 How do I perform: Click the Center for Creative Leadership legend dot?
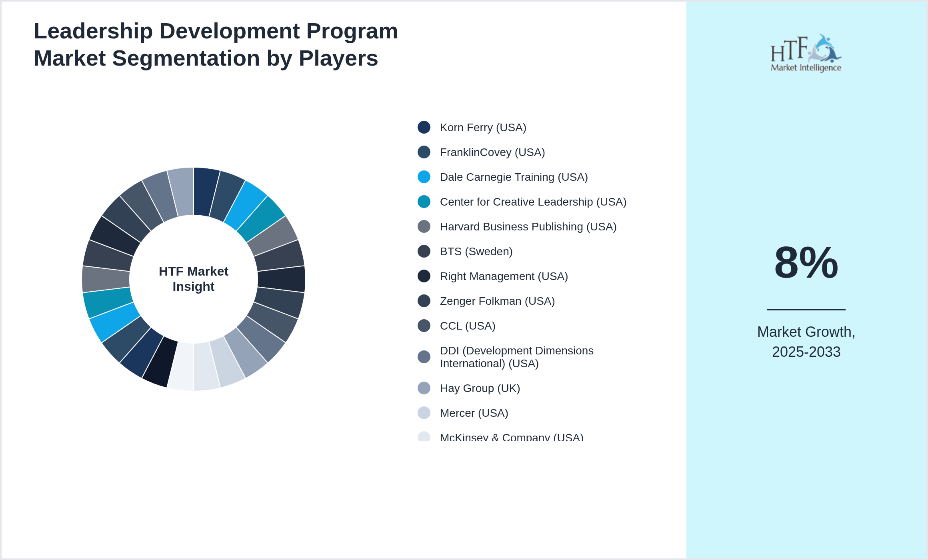[x=424, y=202]
